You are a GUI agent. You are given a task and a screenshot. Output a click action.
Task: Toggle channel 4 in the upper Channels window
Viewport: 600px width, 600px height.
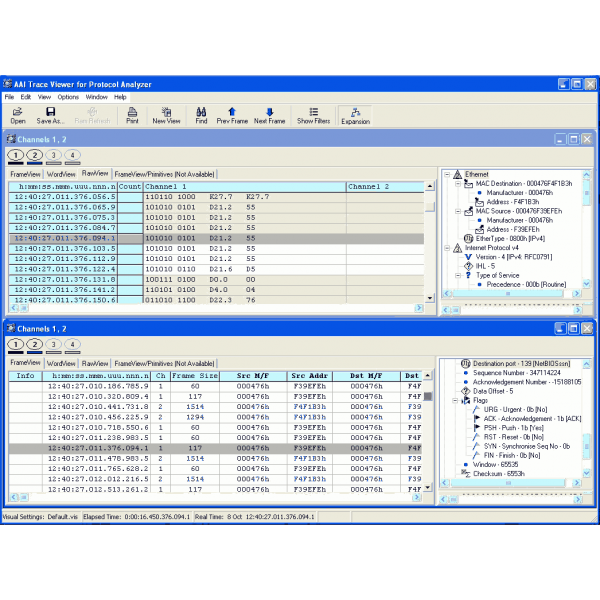[x=72, y=155]
